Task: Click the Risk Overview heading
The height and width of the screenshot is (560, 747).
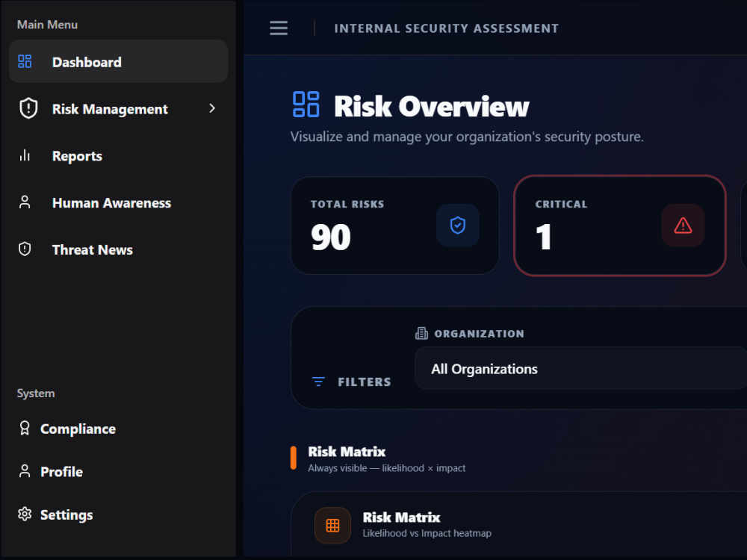Action: coord(431,106)
